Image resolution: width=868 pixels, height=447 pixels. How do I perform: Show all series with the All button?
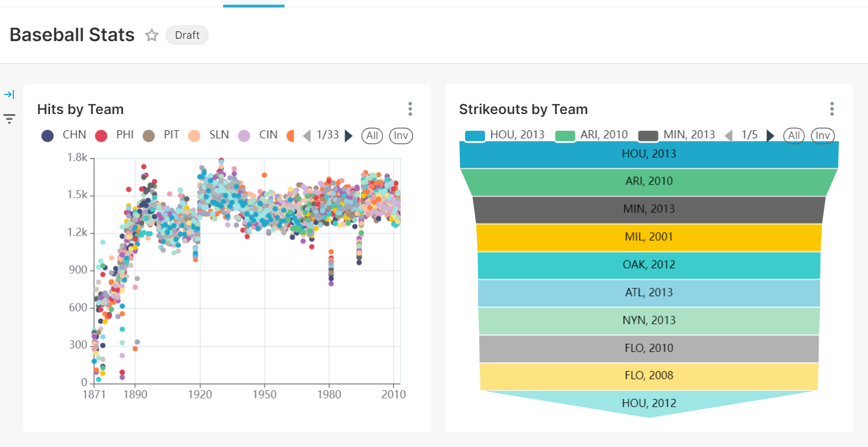tap(372, 135)
